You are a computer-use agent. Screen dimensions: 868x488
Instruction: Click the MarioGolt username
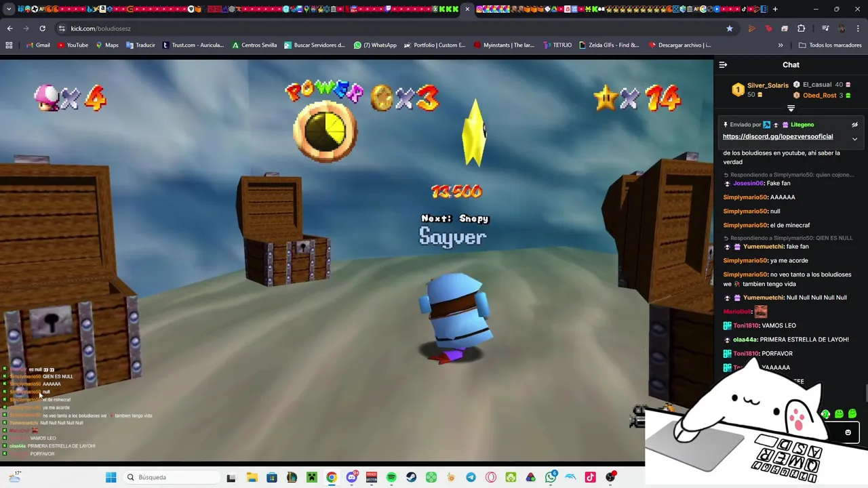(x=737, y=312)
